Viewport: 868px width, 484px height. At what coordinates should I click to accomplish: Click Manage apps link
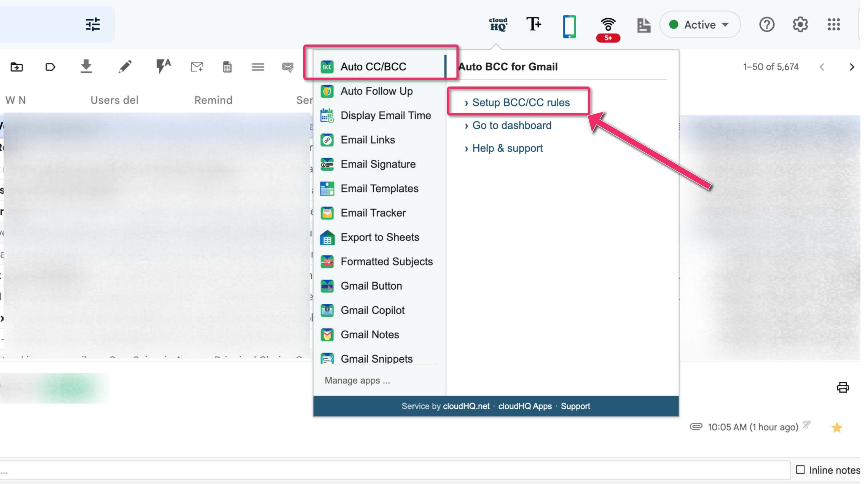coord(357,381)
